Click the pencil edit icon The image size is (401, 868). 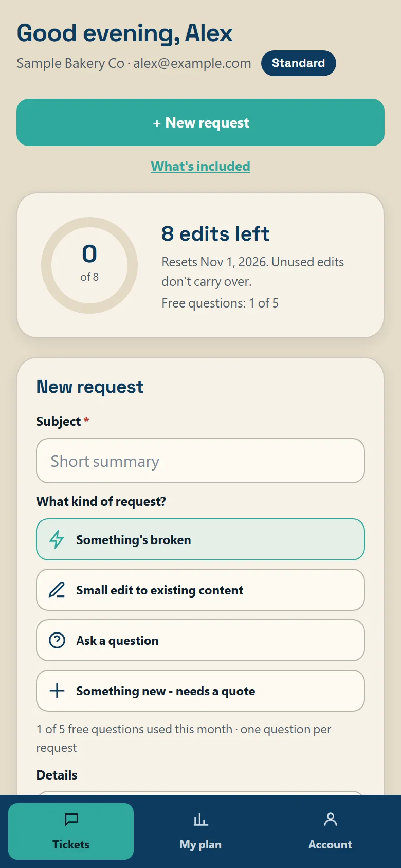(57, 590)
